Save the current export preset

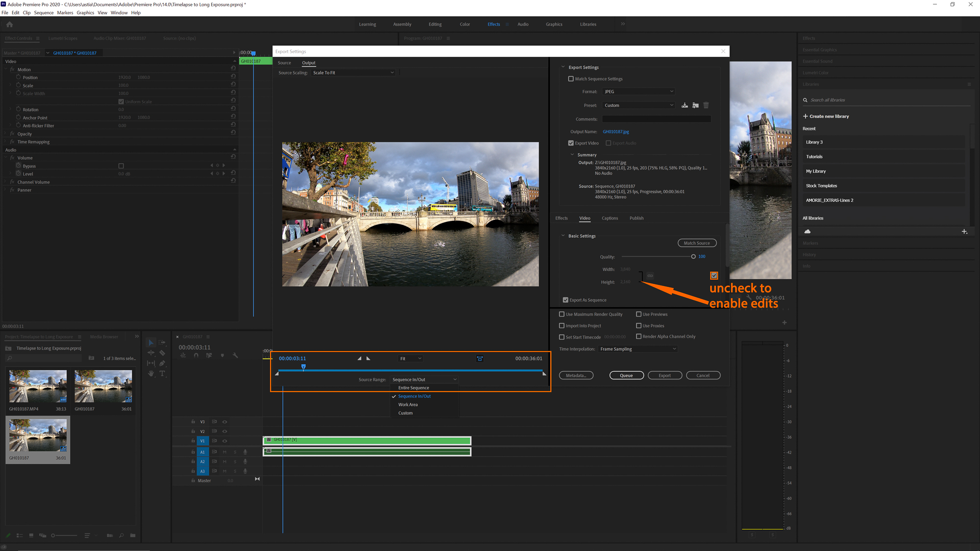685,105
